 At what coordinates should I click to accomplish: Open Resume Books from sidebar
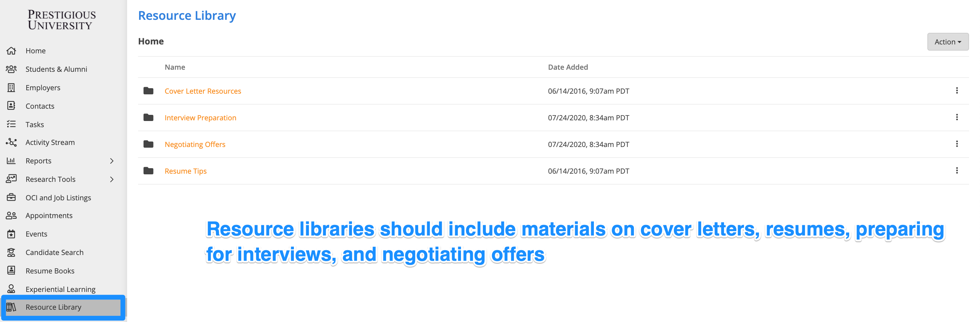pyautogui.click(x=50, y=271)
